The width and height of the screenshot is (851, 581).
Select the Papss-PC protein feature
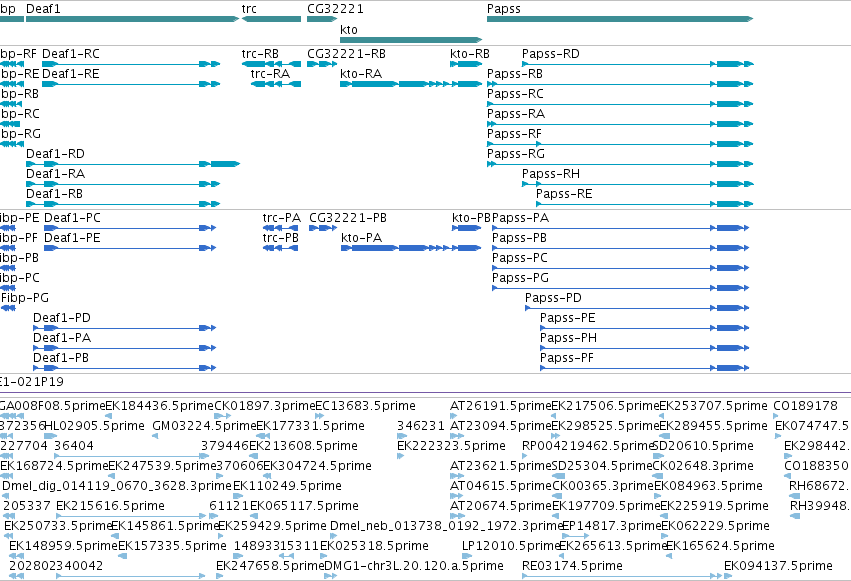(x=621, y=268)
